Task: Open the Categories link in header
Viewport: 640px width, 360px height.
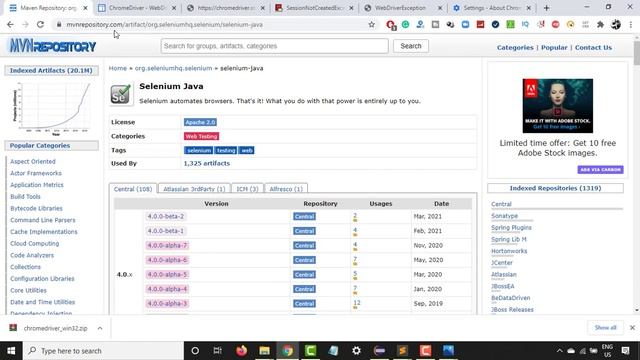Action: tap(515, 47)
